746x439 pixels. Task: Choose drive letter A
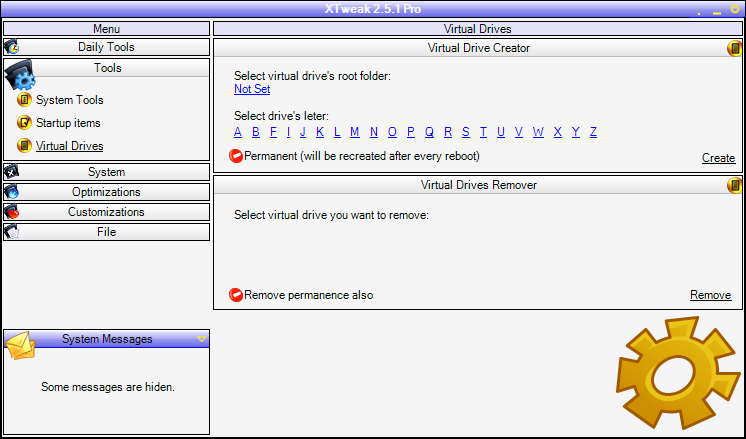[238, 132]
